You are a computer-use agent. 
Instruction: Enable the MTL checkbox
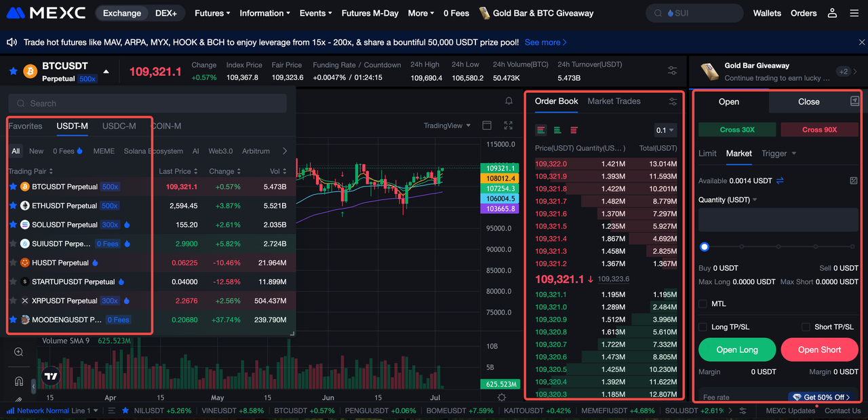point(703,304)
